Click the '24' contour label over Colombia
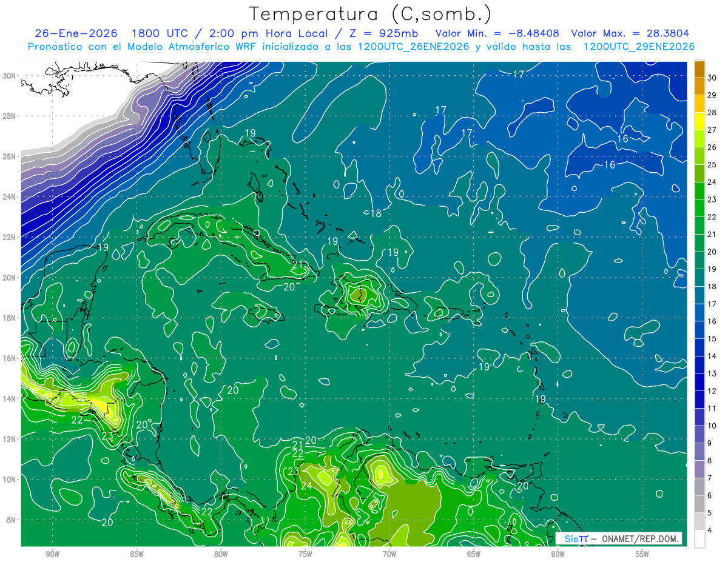 coord(306,486)
